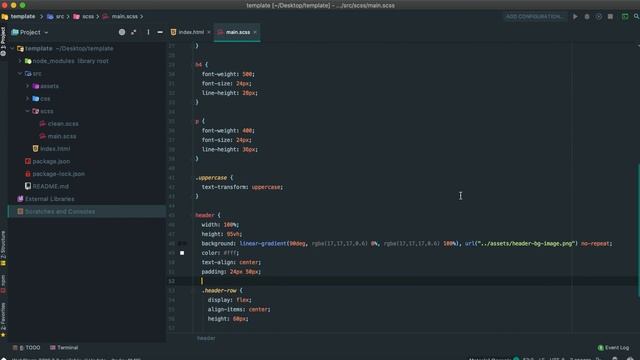Click scss in breadcrumb navigation bar
This screenshot has height=360, width=640.
click(x=84, y=17)
